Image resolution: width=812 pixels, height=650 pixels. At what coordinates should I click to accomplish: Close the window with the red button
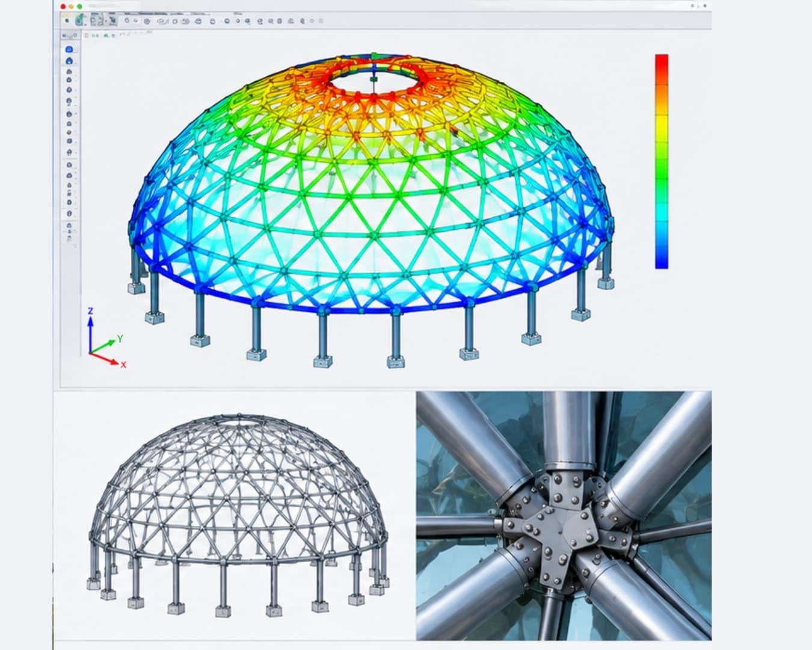tap(64, 6)
